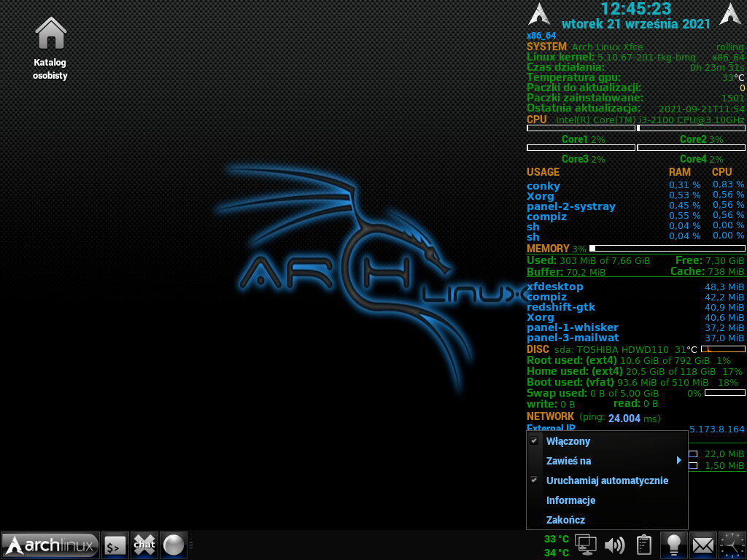Click the 'xfdesktop' memory row
Image resolution: width=747 pixels, height=560 pixels.
(635, 287)
